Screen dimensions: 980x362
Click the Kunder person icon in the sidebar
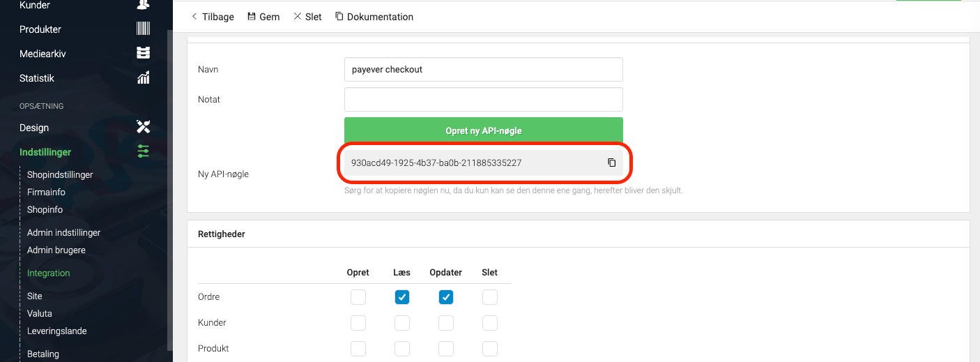point(143,5)
